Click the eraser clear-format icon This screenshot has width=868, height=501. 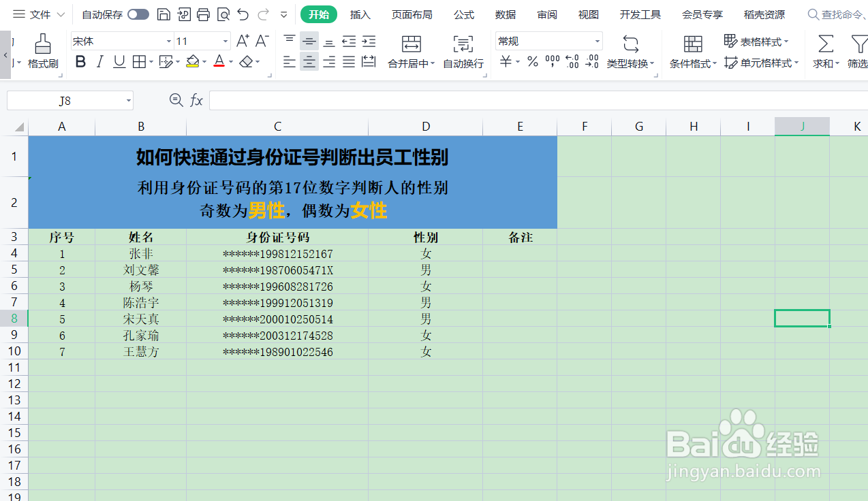(x=247, y=62)
